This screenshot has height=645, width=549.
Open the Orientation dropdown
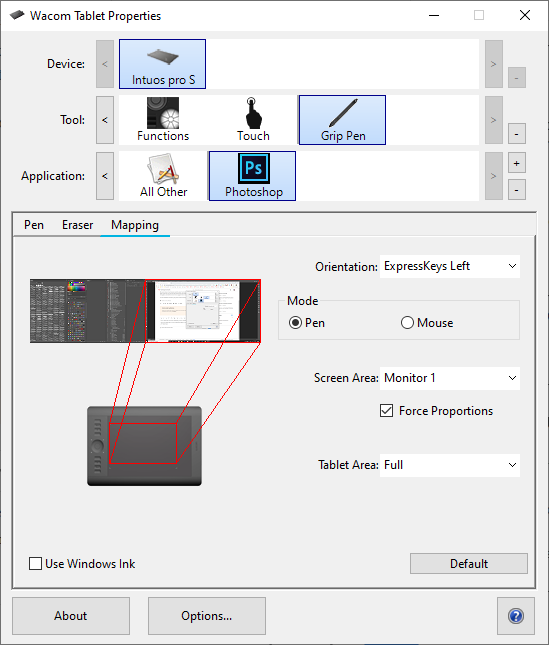tap(450, 266)
